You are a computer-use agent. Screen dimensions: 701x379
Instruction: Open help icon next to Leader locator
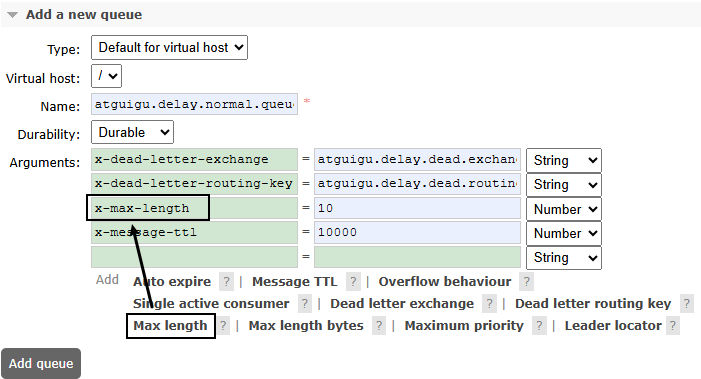coord(672,326)
